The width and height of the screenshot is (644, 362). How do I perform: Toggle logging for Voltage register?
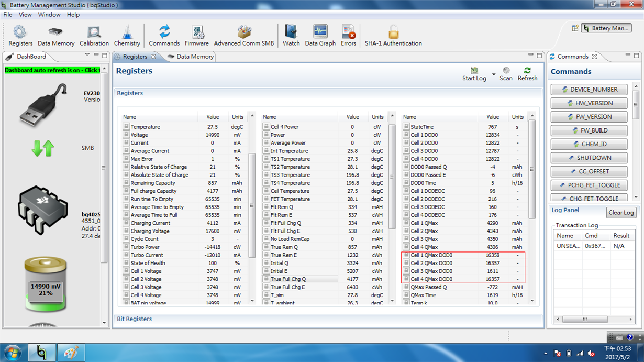point(126,135)
